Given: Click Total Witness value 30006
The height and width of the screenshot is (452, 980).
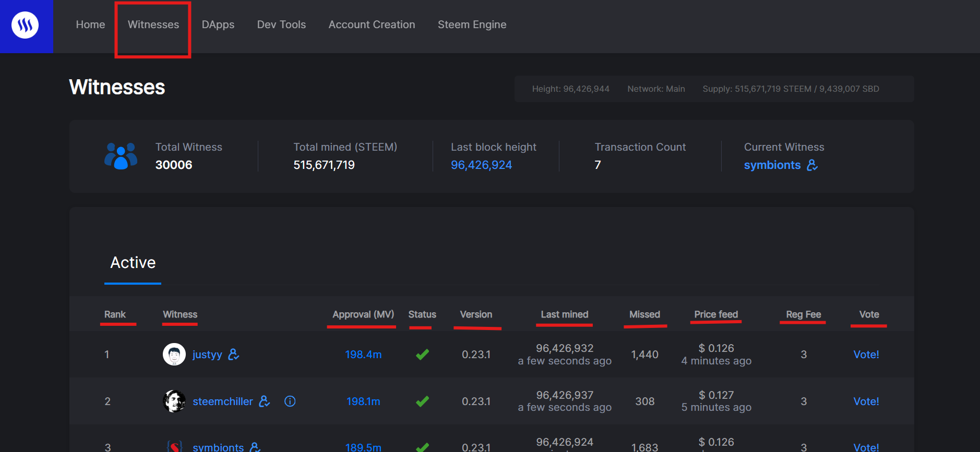Looking at the screenshot, I should (174, 165).
